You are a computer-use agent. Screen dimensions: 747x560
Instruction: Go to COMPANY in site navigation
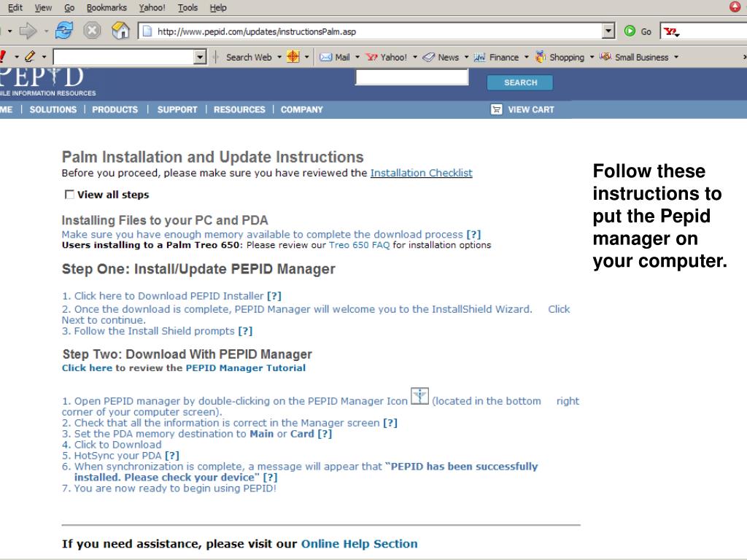(x=302, y=109)
